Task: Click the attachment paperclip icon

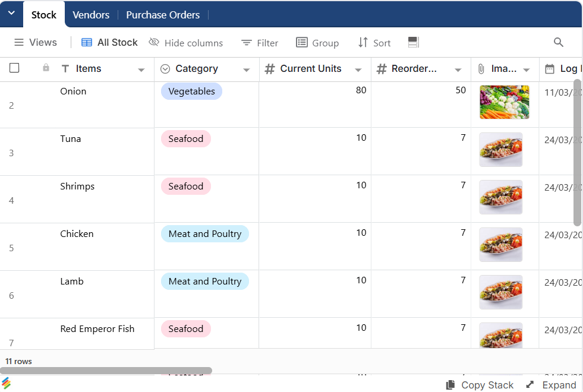Action: tap(481, 69)
